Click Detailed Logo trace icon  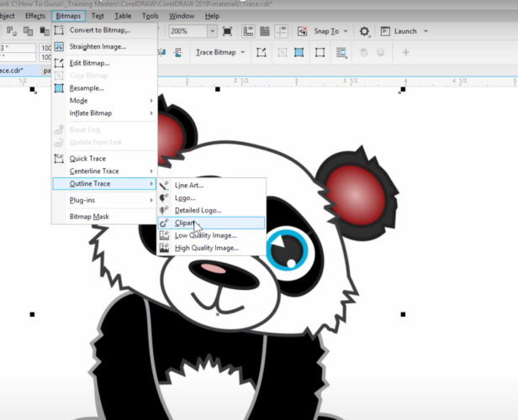coord(164,211)
